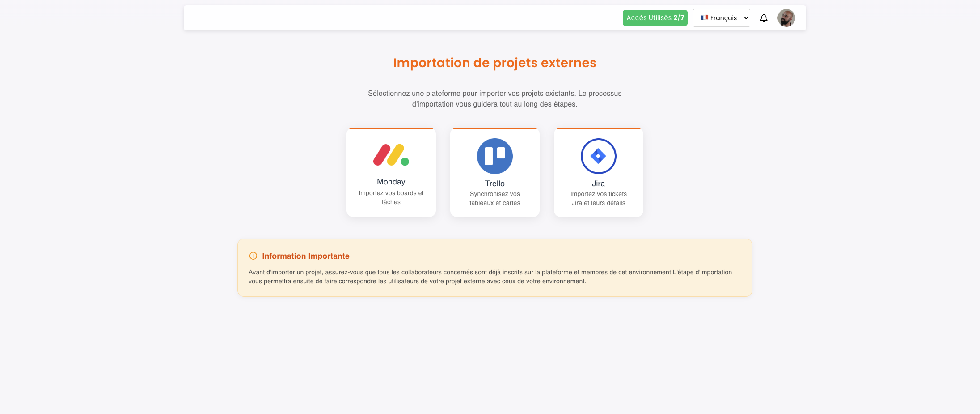Screen dimensions: 980x414
Task: Click the Trello logo icon
Action: click(x=495, y=156)
